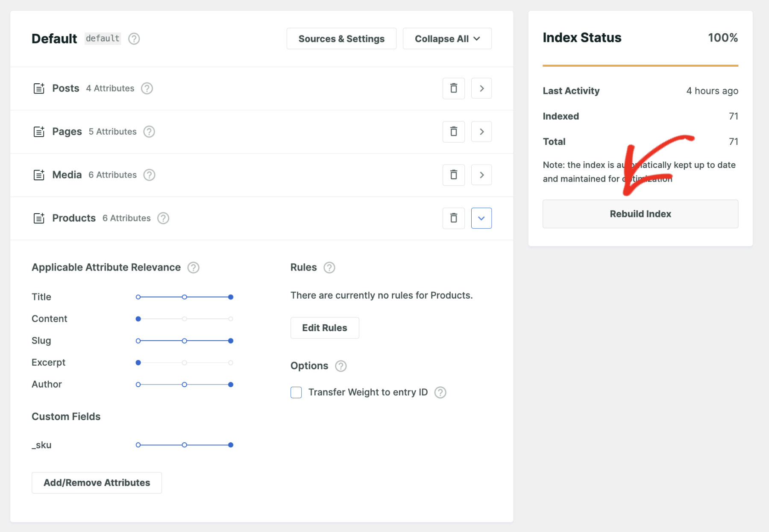Click the Indexed count value 71

click(x=734, y=116)
